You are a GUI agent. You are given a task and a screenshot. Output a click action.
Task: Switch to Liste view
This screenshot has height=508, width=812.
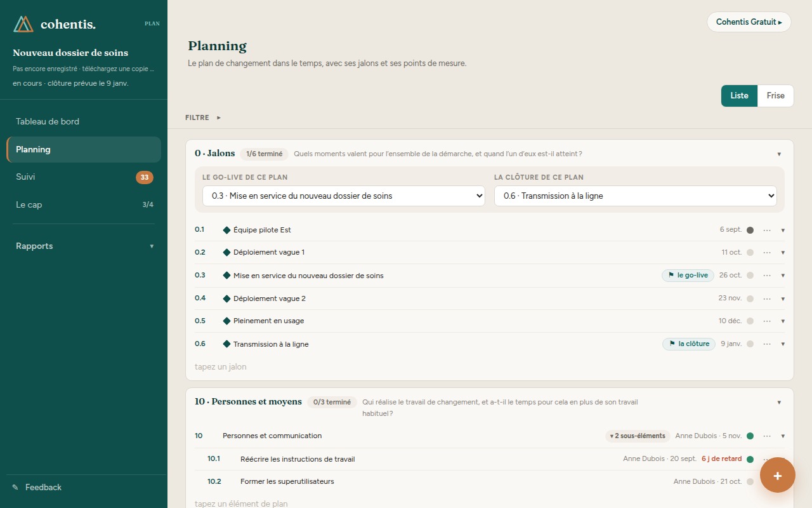pos(739,96)
